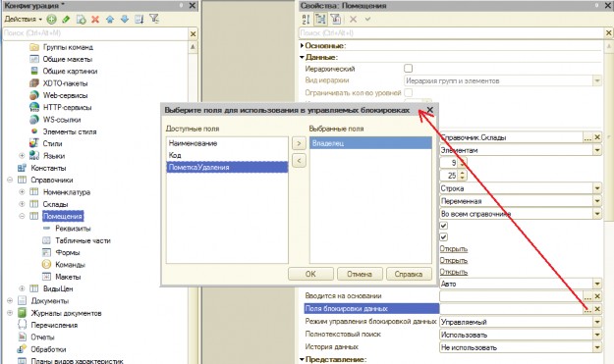
Task: Collapse the Справочники tree node
Action: click(10, 180)
